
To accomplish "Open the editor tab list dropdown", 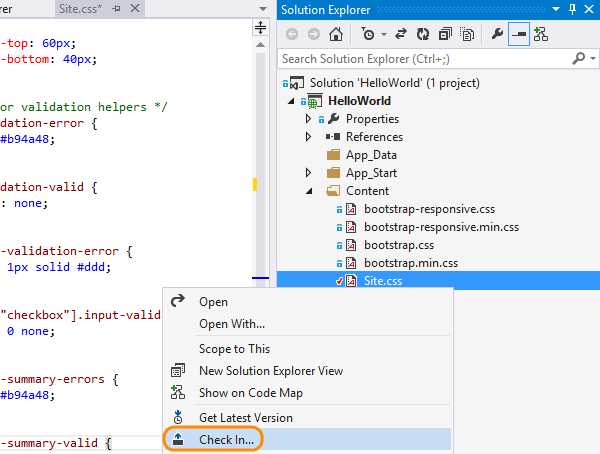I will 262,9.
